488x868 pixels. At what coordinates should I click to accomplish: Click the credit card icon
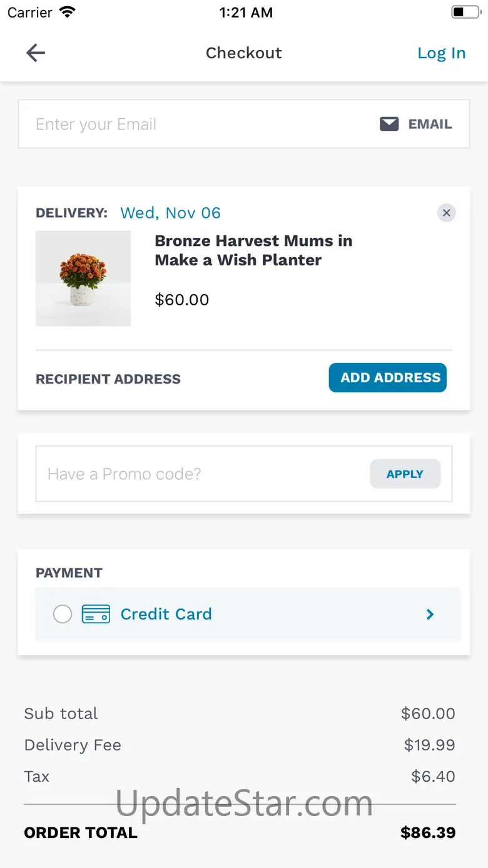(x=96, y=614)
